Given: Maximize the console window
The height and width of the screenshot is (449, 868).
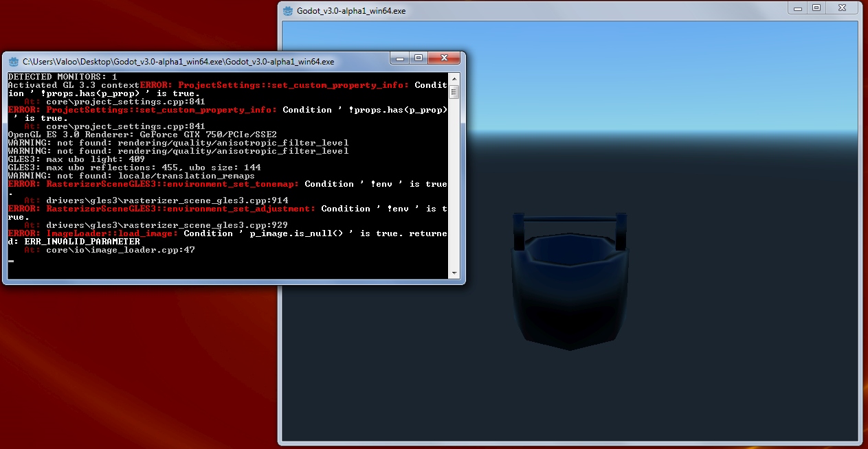Looking at the screenshot, I should click(x=418, y=59).
